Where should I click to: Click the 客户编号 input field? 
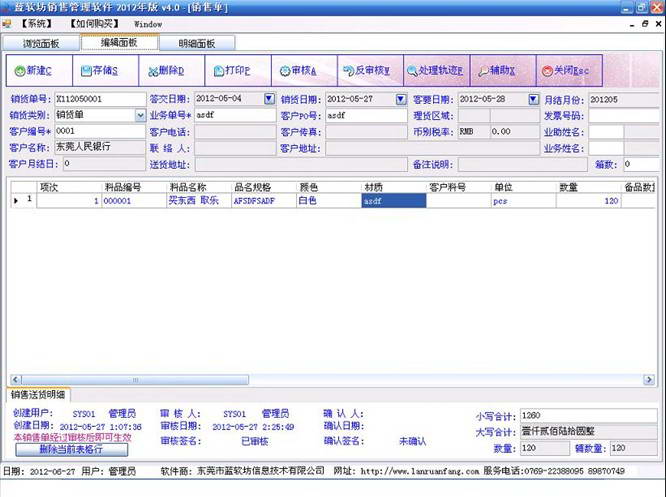(99, 131)
